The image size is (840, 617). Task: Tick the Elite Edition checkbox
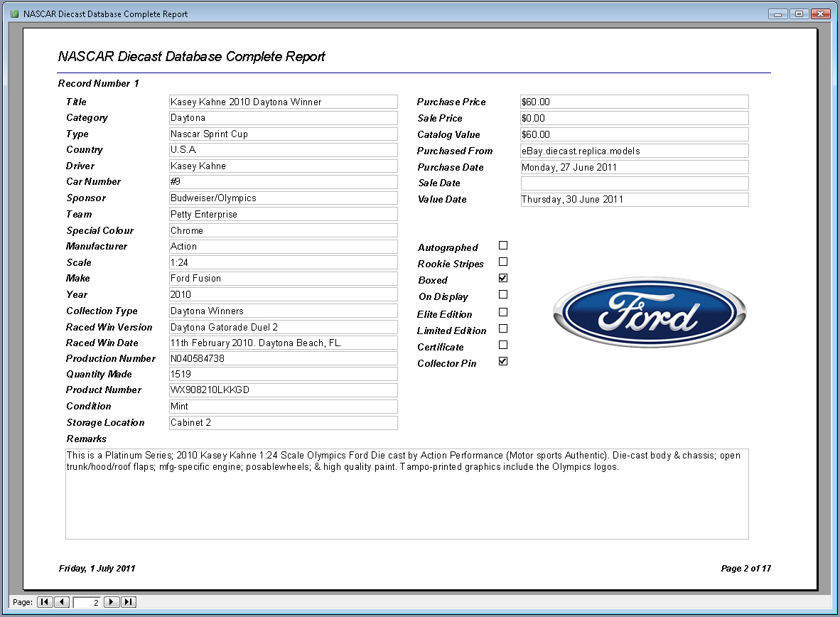click(x=503, y=312)
